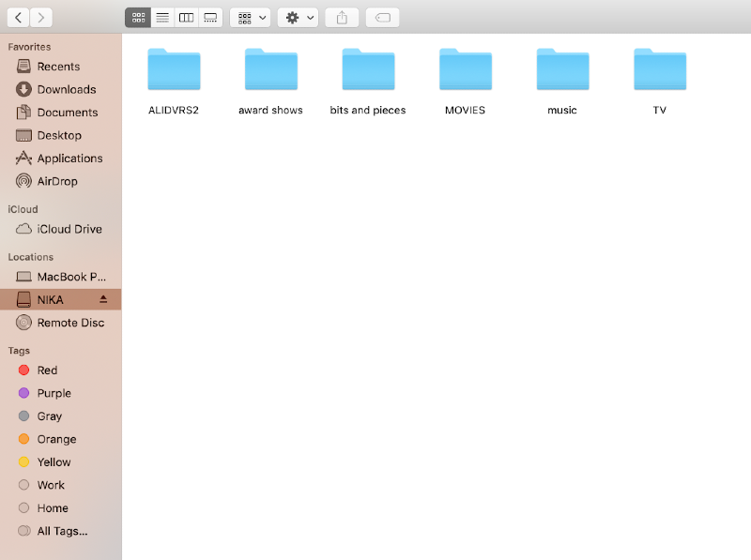
Task: Select MacBook P... under Locations
Action: [x=61, y=277]
